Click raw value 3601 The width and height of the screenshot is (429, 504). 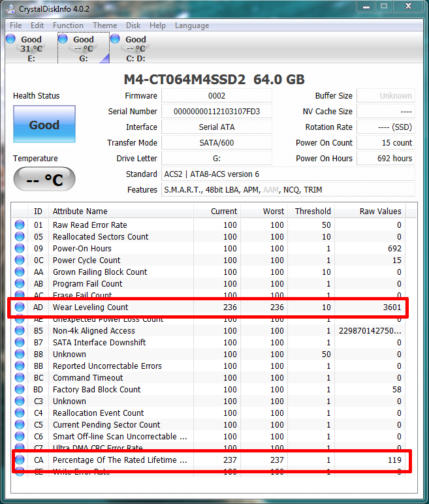392,307
